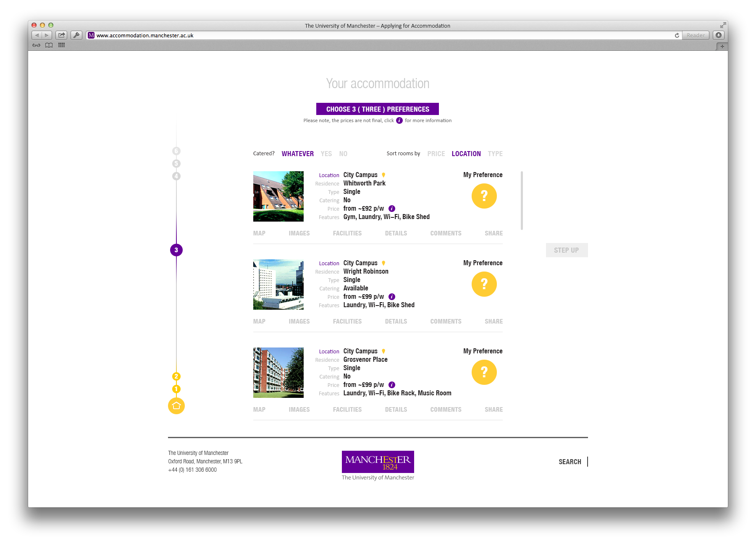Open the downloads icon in browser toolbar

tap(719, 35)
